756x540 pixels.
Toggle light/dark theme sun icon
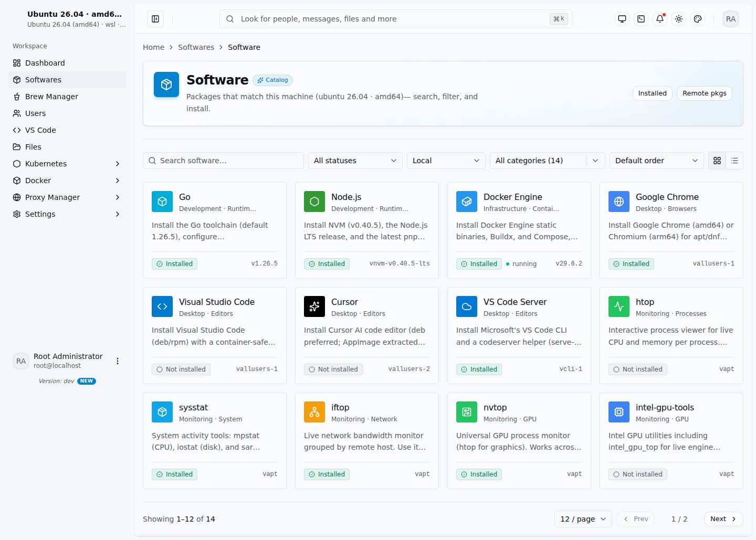point(679,19)
